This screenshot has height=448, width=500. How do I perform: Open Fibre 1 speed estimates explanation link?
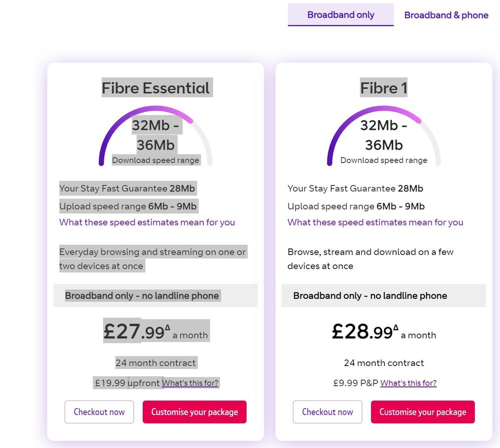pos(375,222)
